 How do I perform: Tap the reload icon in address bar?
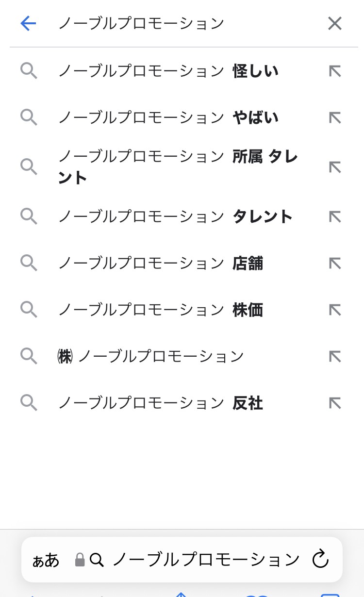coord(320,559)
